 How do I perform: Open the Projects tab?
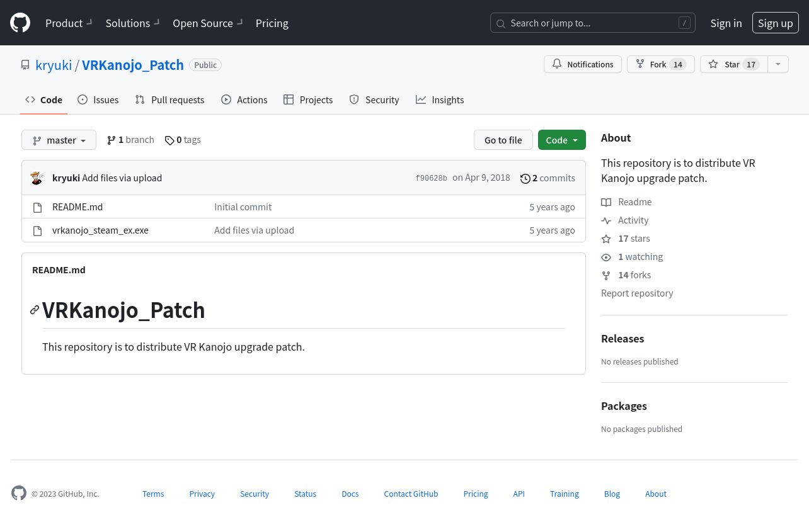pyautogui.click(x=308, y=99)
